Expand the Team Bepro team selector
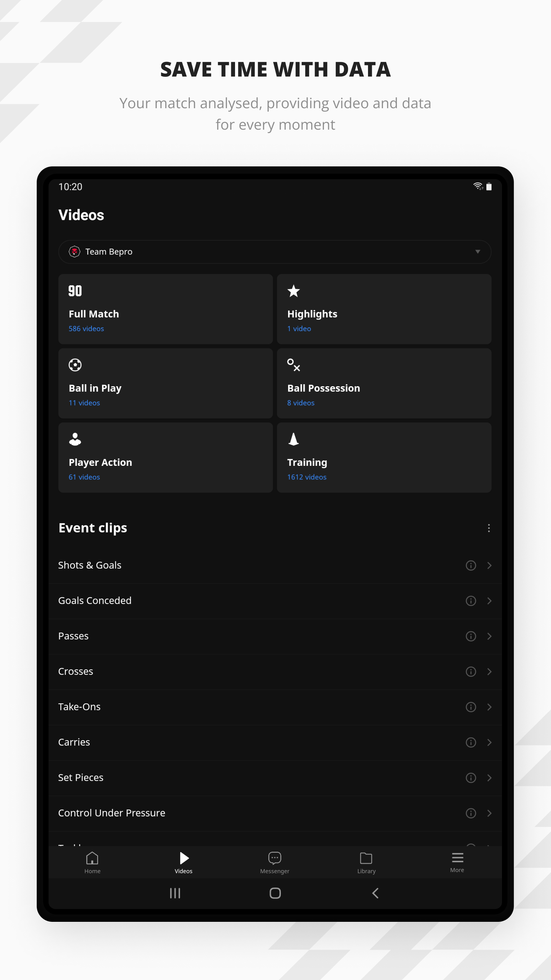This screenshot has width=551, height=980. pos(274,251)
